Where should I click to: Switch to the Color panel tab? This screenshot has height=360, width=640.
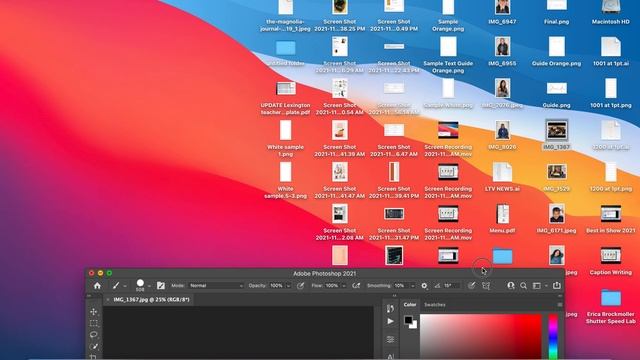point(410,305)
